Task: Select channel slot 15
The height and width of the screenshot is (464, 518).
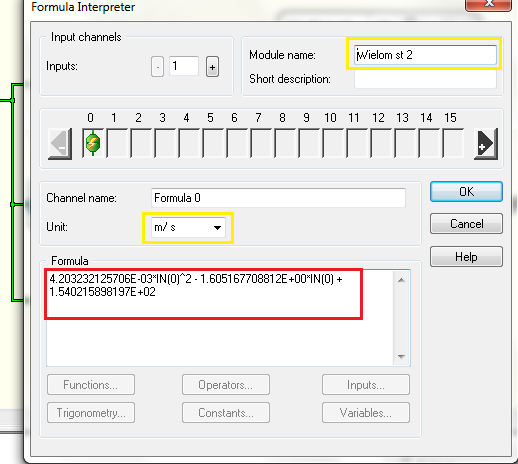Action: (453, 143)
